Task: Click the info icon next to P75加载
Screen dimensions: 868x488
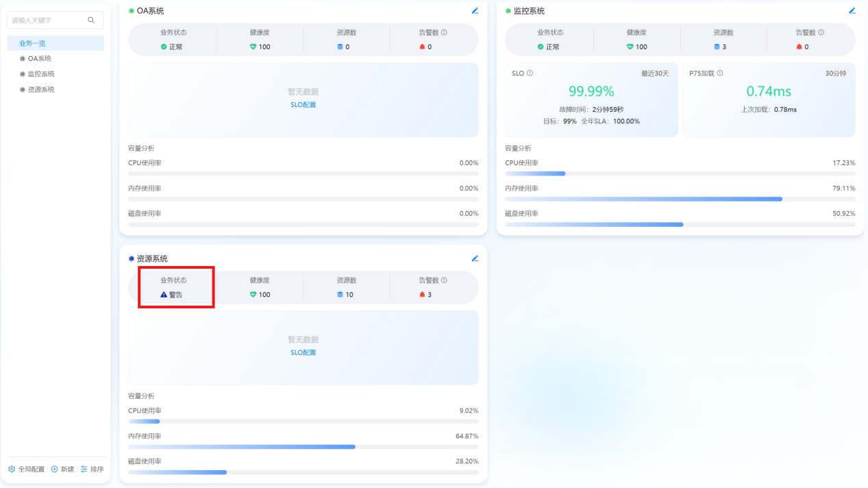Action: coord(719,73)
